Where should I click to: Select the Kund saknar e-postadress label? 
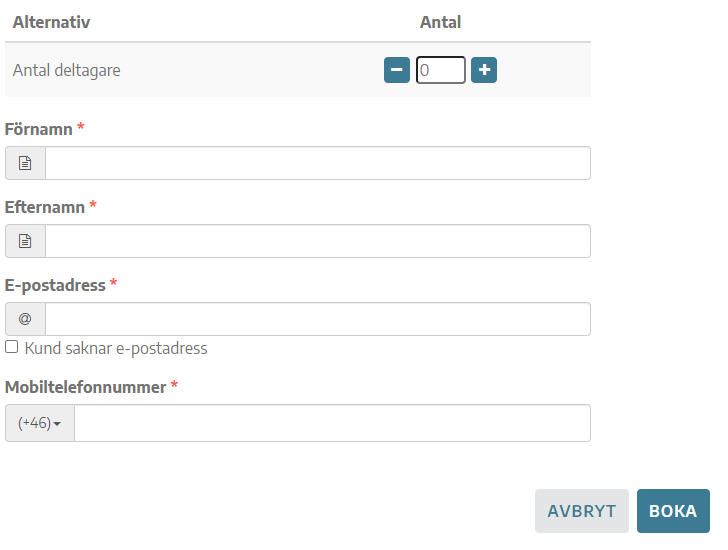pyautogui.click(x=116, y=348)
